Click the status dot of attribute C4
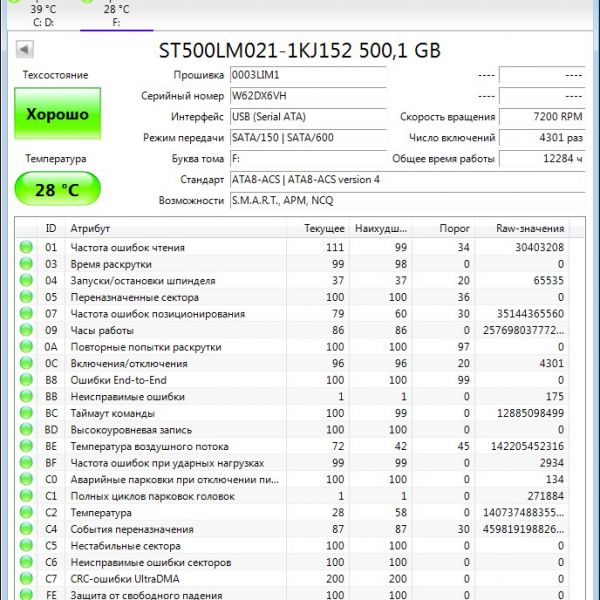 [x=26, y=529]
